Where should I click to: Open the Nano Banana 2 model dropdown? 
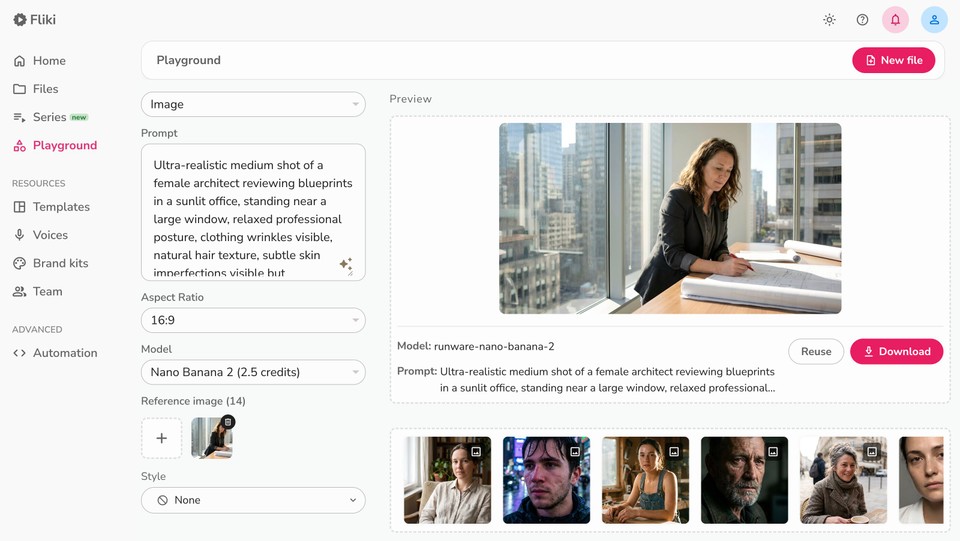coord(253,372)
